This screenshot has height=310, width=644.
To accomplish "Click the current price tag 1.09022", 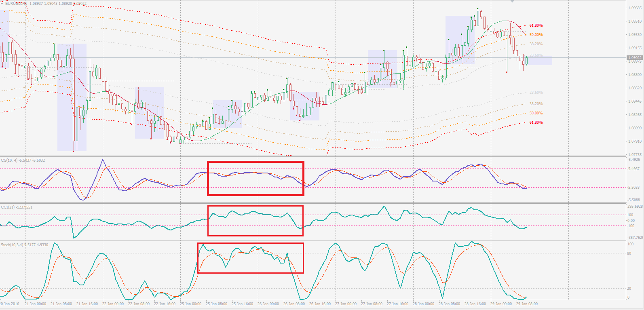I will 635,58.
